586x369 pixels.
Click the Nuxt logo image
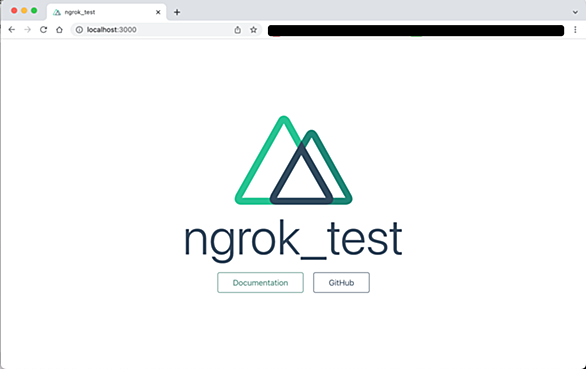[293, 160]
